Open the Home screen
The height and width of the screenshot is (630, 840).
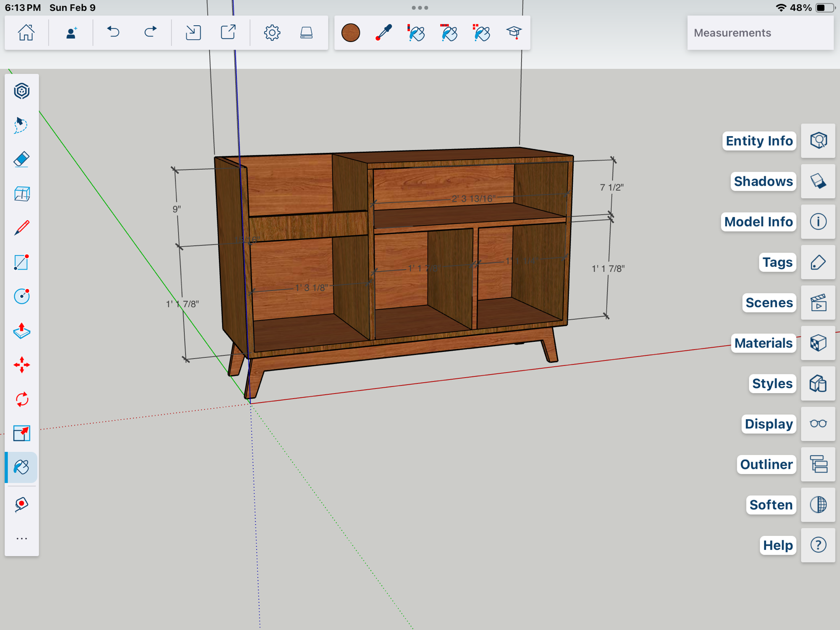[x=26, y=32]
